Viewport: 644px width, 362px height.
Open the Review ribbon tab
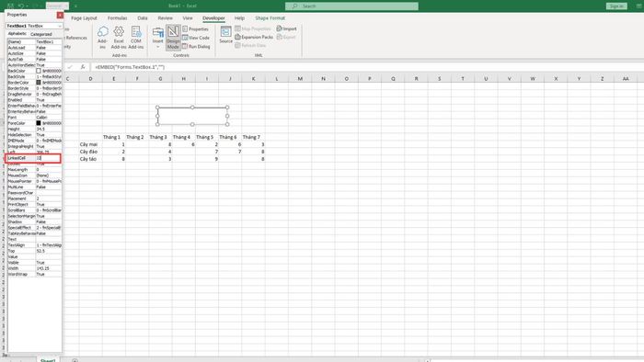165,18
